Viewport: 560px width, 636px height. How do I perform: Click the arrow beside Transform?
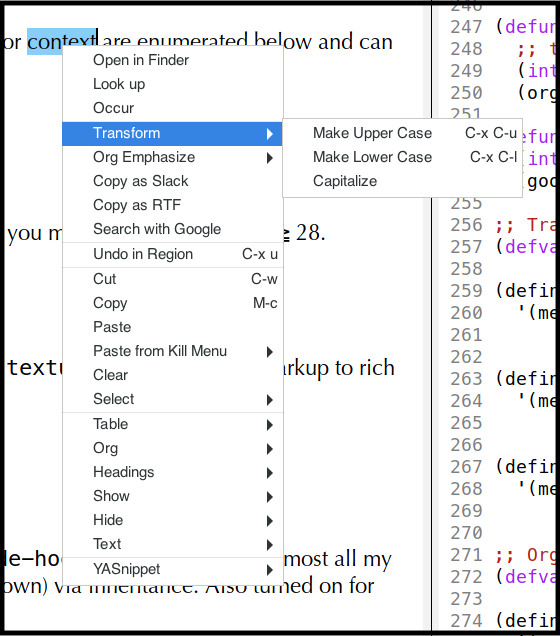[270, 134]
